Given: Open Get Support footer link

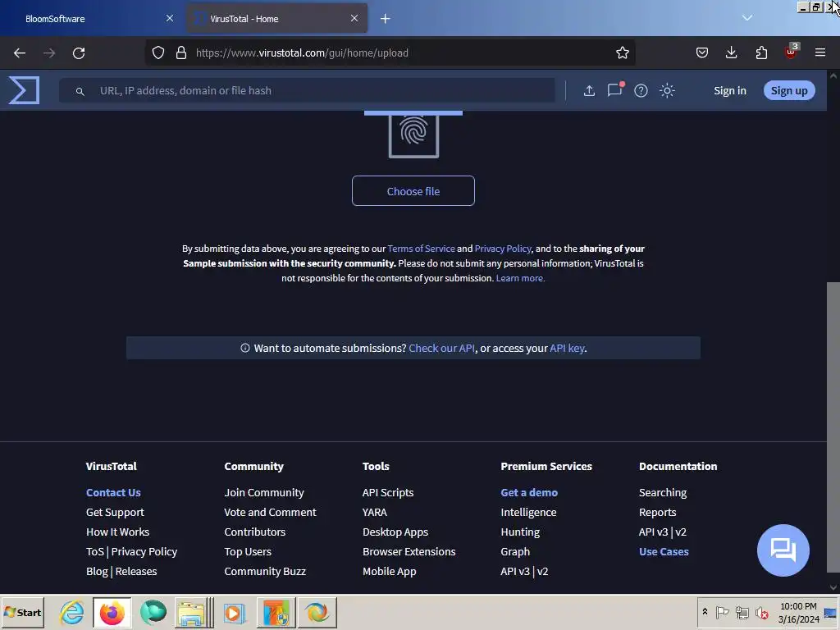Looking at the screenshot, I should (x=115, y=512).
